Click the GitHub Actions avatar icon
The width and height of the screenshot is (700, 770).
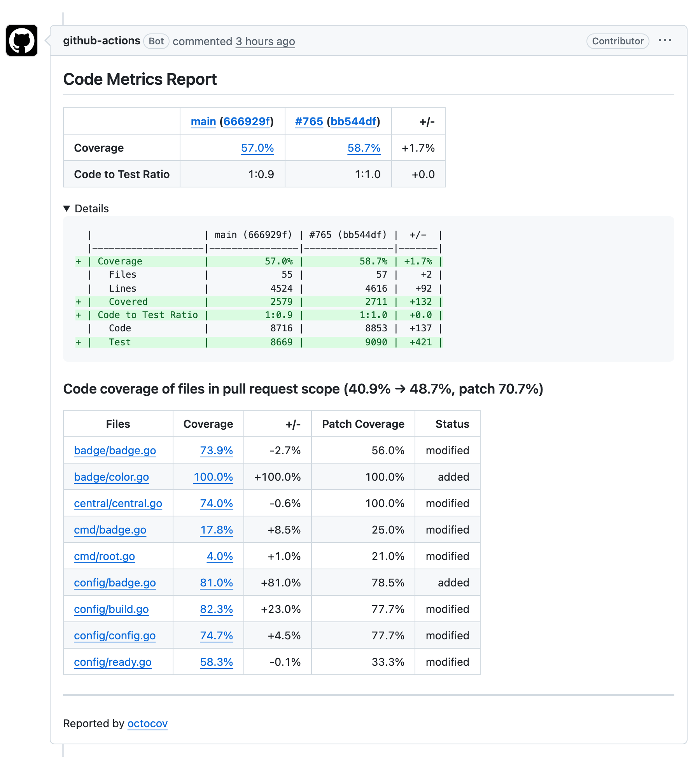tap(22, 40)
